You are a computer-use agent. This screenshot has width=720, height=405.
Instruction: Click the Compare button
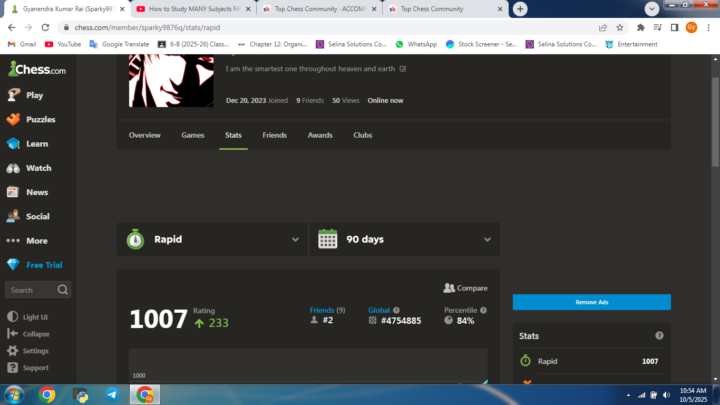click(x=466, y=288)
